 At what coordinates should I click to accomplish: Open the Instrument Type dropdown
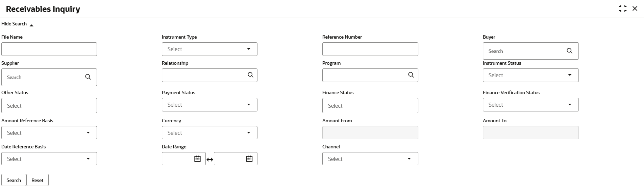click(x=209, y=49)
